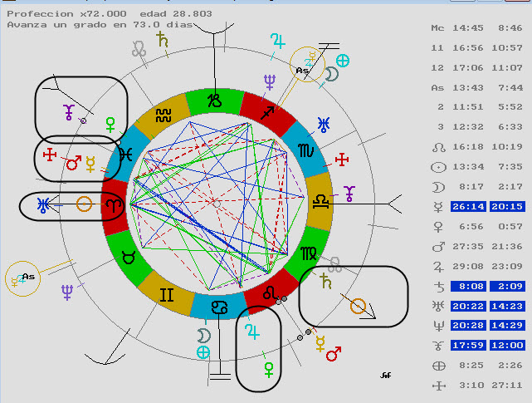Image resolution: width=532 pixels, height=403 pixels.
Task: Select the Leo sign on the zodiac ring
Action: pyautogui.click(x=269, y=294)
